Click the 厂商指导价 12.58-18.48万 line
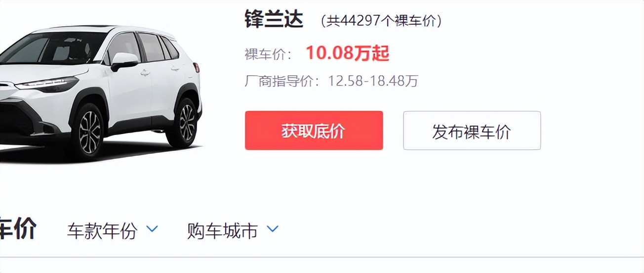This screenshot has width=644, height=273. point(331,81)
